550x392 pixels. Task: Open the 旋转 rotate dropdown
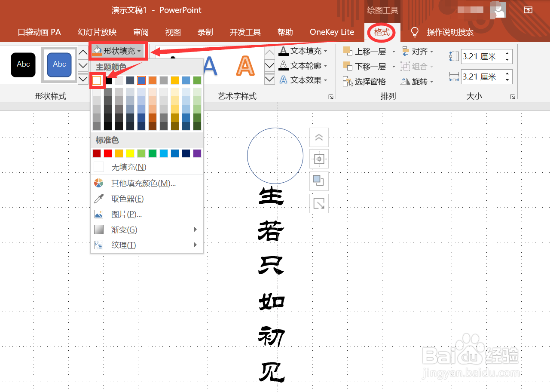(417, 82)
